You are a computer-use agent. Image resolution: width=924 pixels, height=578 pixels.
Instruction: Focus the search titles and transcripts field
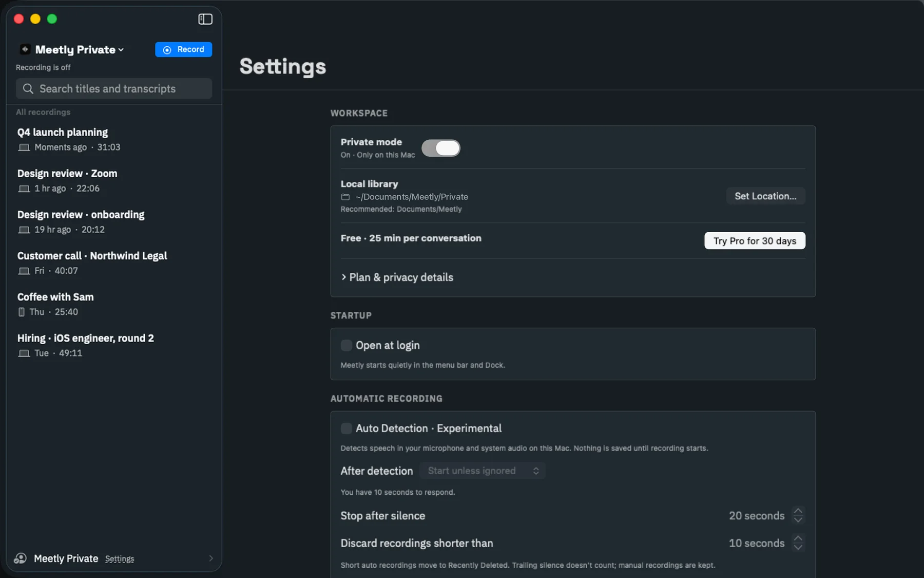click(114, 89)
